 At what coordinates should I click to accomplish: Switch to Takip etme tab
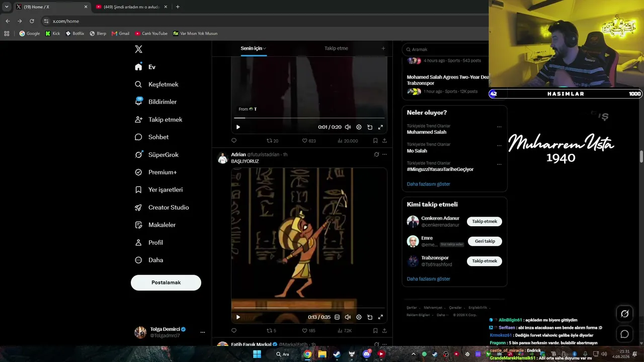coord(336,48)
